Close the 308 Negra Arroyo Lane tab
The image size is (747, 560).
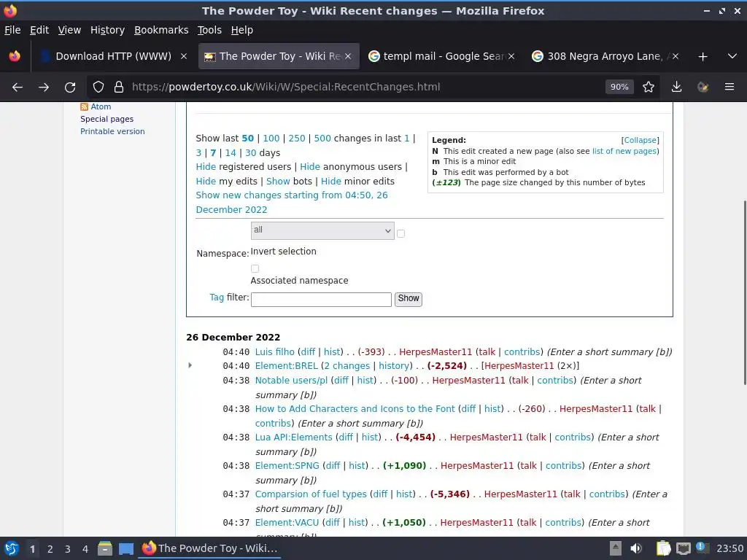pos(675,56)
